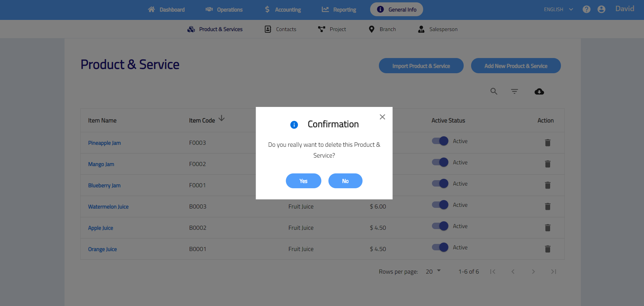Toggle Active status for Pineapple Jam
Image resolution: width=644 pixels, height=306 pixels.
[x=440, y=141]
